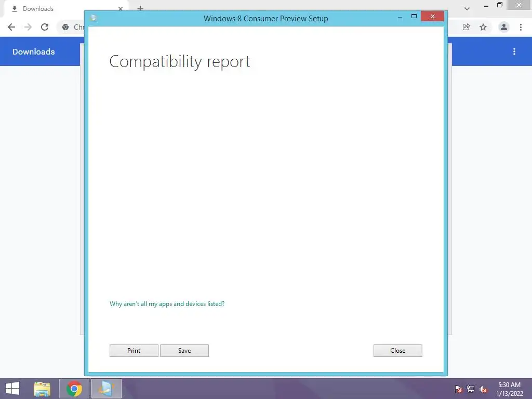Image resolution: width=532 pixels, height=399 pixels.
Task: Open the Windows Start button
Action: click(x=12, y=389)
